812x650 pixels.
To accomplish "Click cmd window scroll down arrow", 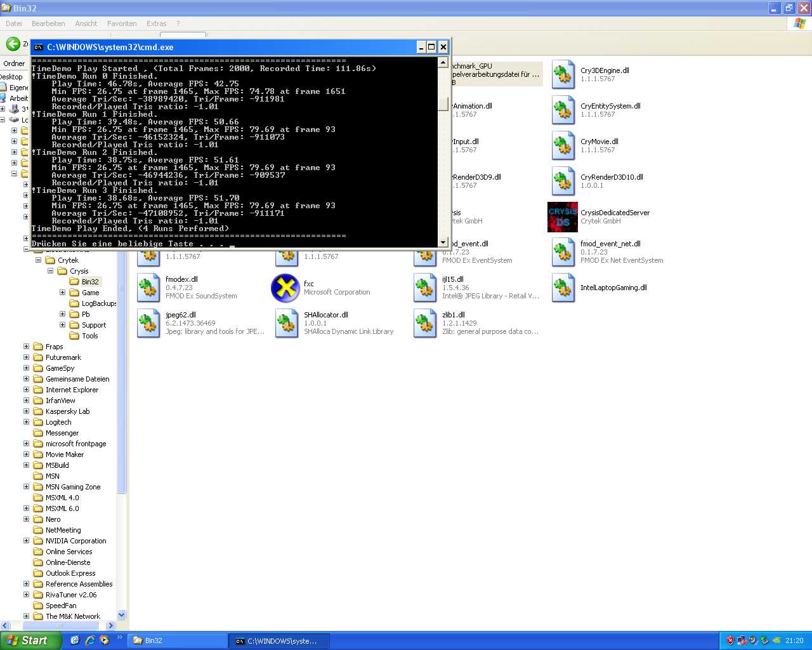I will 443,242.
